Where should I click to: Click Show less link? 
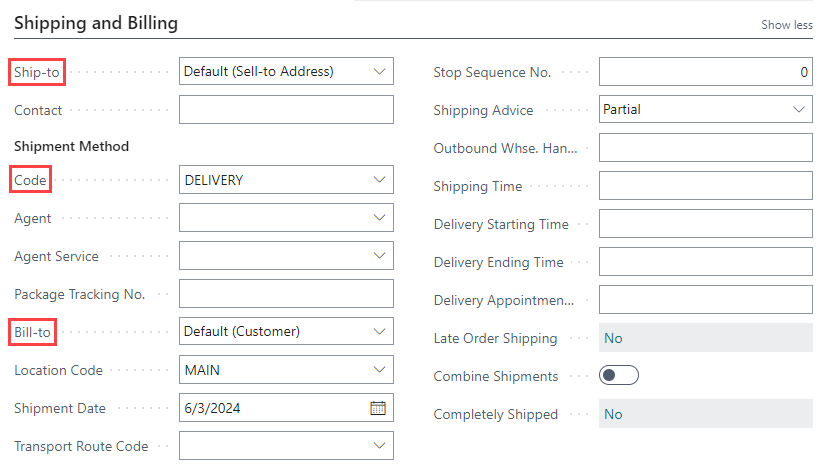click(787, 25)
